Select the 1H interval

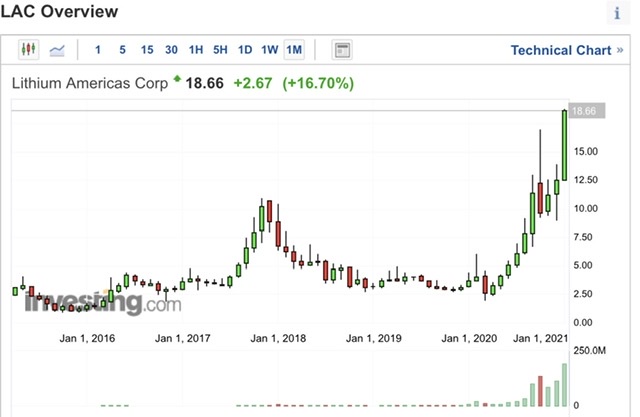pyautogui.click(x=196, y=50)
